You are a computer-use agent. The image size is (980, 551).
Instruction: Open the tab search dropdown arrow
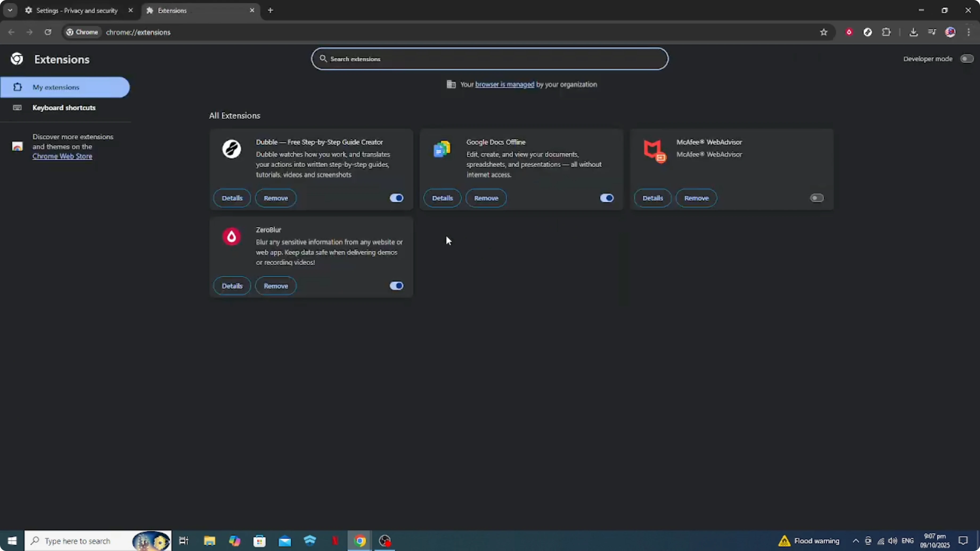click(10, 10)
